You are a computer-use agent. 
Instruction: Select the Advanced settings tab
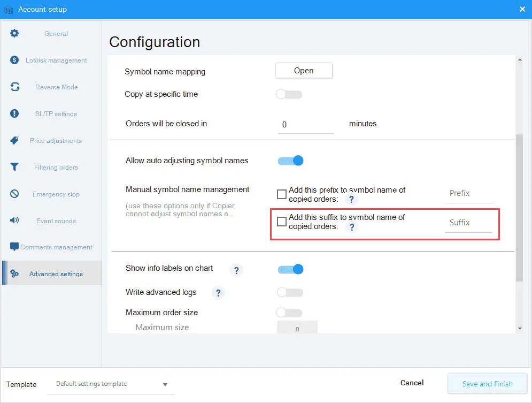pos(52,273)
